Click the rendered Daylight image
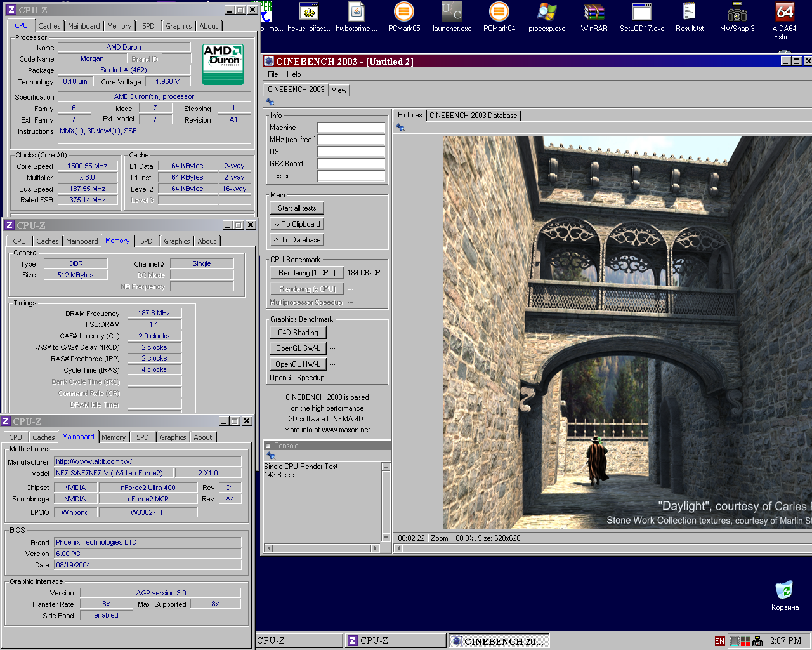Image resolution: width=812 pixels, height=650 pixels. click(627, 333)
